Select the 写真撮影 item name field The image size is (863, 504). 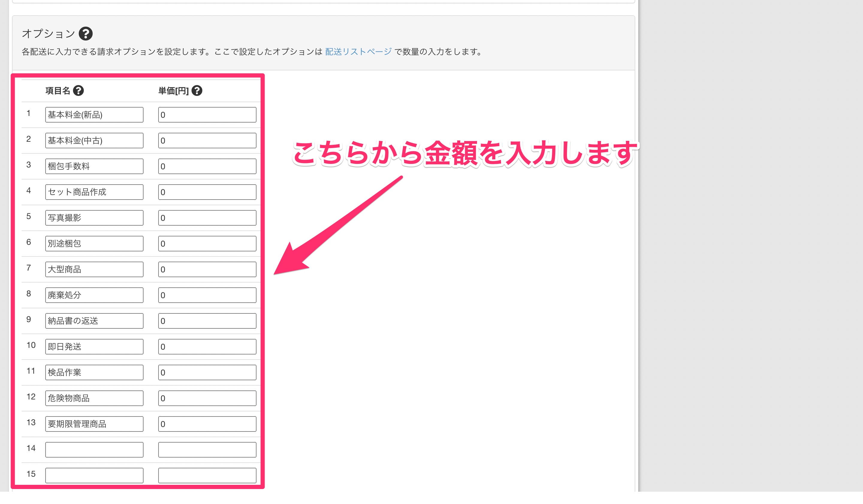[94, 218]
